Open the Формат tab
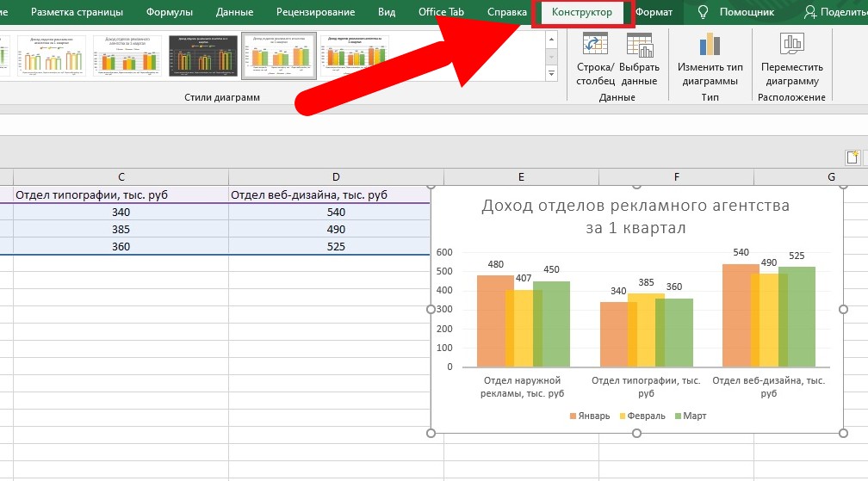The height and width of the screenshot is (481, 868). [654, 12]
